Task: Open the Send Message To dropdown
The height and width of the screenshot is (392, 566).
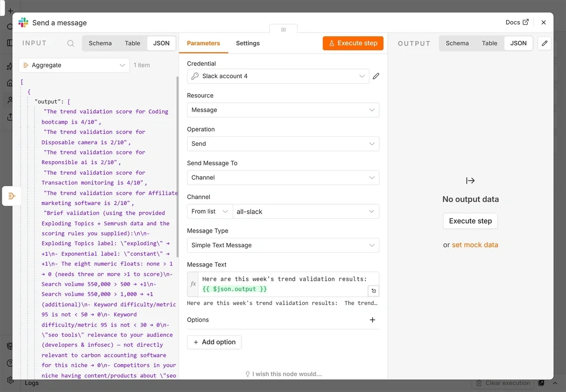Action: [x=283, y=178]
